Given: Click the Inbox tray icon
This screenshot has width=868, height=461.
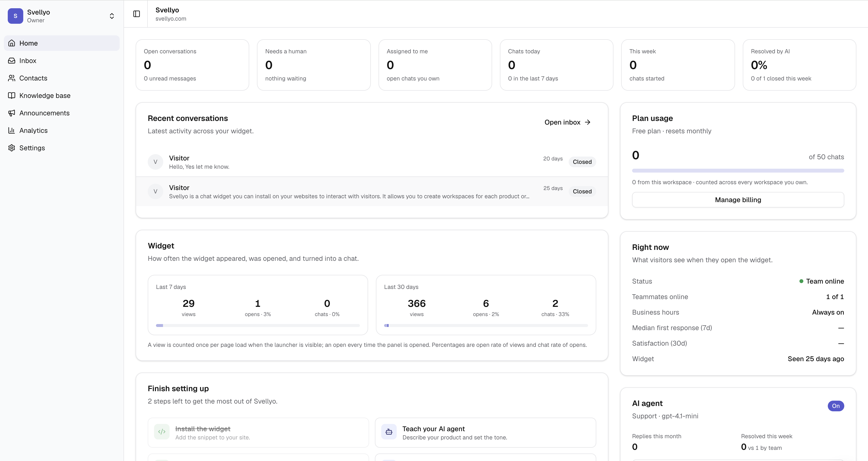Looking at the screenshot, I should [12, 61].
